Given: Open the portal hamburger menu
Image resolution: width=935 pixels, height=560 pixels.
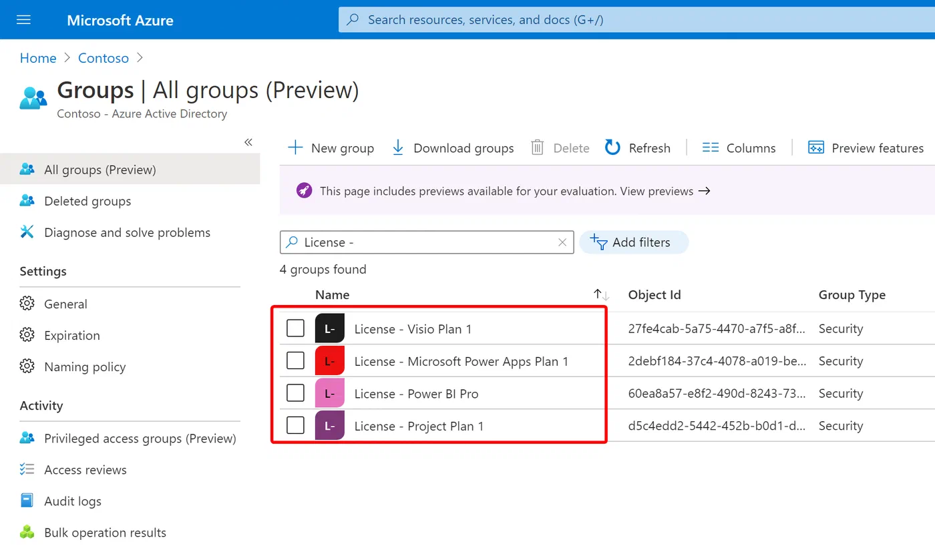Looking at the screenshot, I should [x=23, y=20].
